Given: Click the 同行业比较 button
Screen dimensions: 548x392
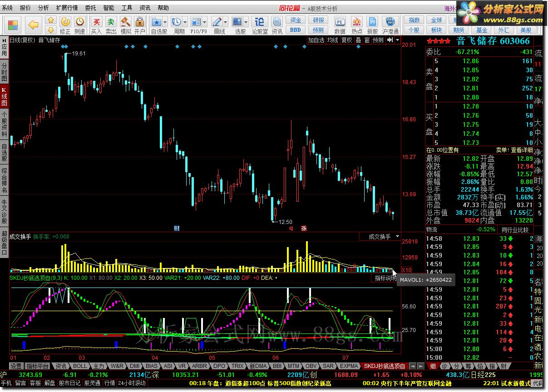Looking at the screenshot, I should point(515,229).
